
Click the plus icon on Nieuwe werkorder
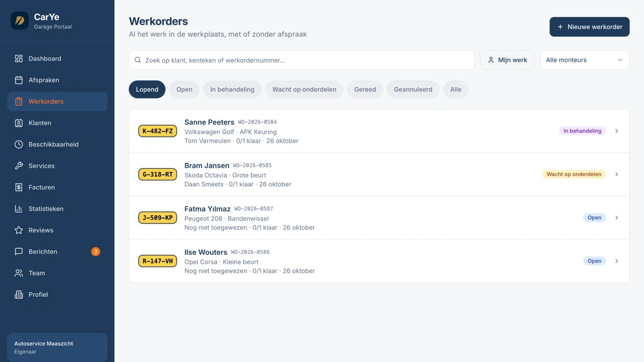coord(560,27)
